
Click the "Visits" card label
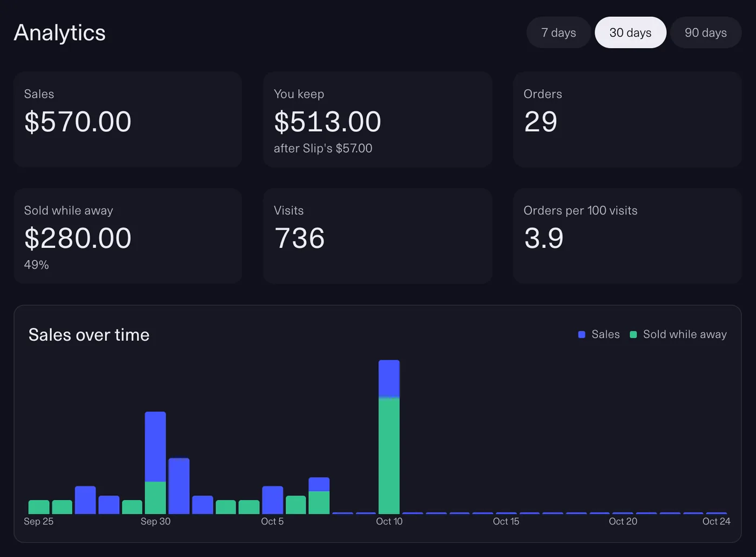point(288,211)
